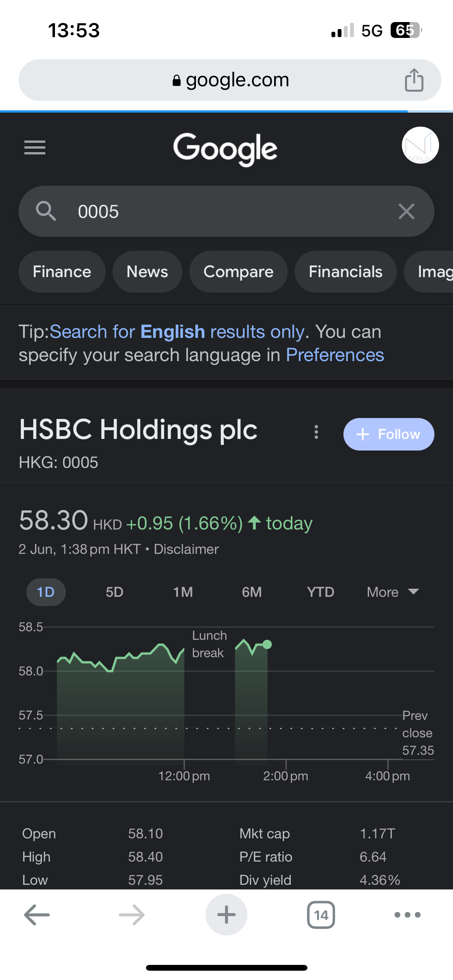Expand the More chart ranges dropdown
Image resolution: width=453 pixels, height=980 pixels.
pos(393,592)
